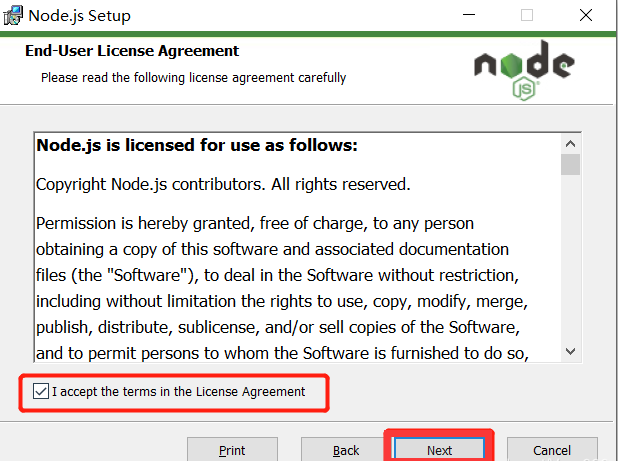The width and height of the screenshot is (618, 461).
Task: Click the Node.js installer icon in title bar
Action: point(13,16)
